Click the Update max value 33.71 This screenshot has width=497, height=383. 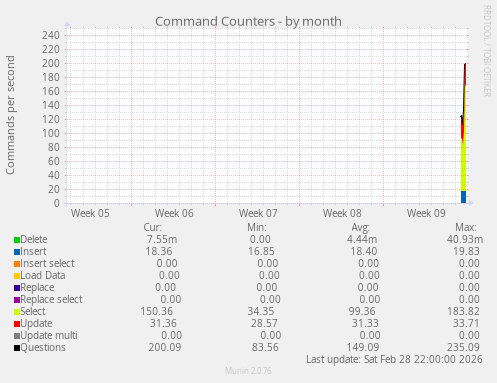coord(466,323)
